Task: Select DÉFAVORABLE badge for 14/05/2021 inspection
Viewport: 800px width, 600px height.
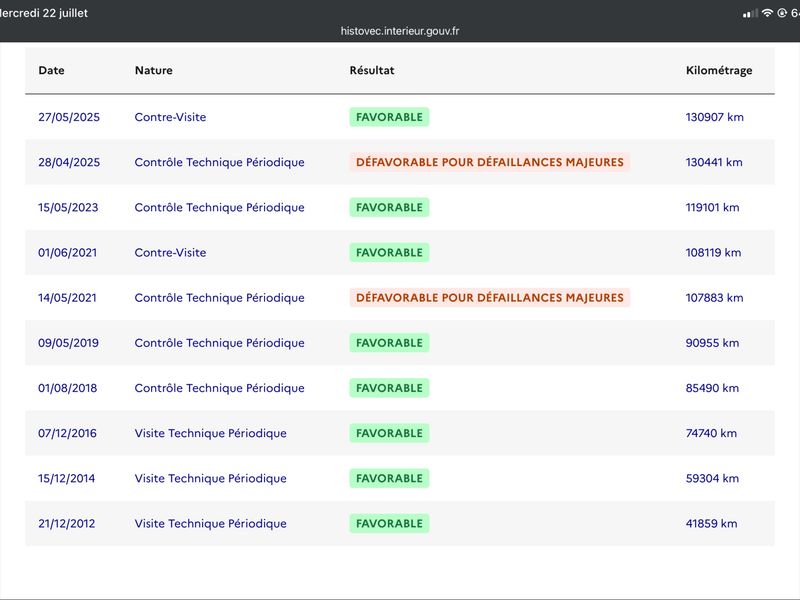Action: [490, 297]
